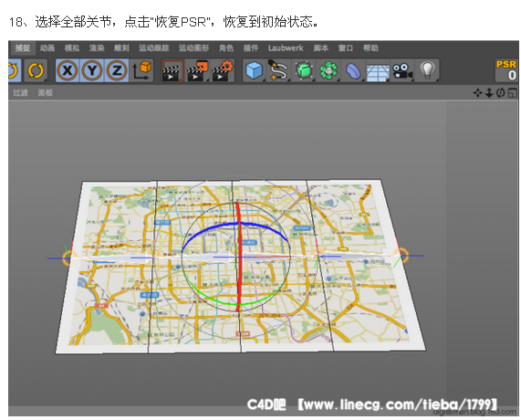The height and width of the screenshot is (420, 521).
Task: Click the viewport move camera icon
Action: (x=478, y=93)
